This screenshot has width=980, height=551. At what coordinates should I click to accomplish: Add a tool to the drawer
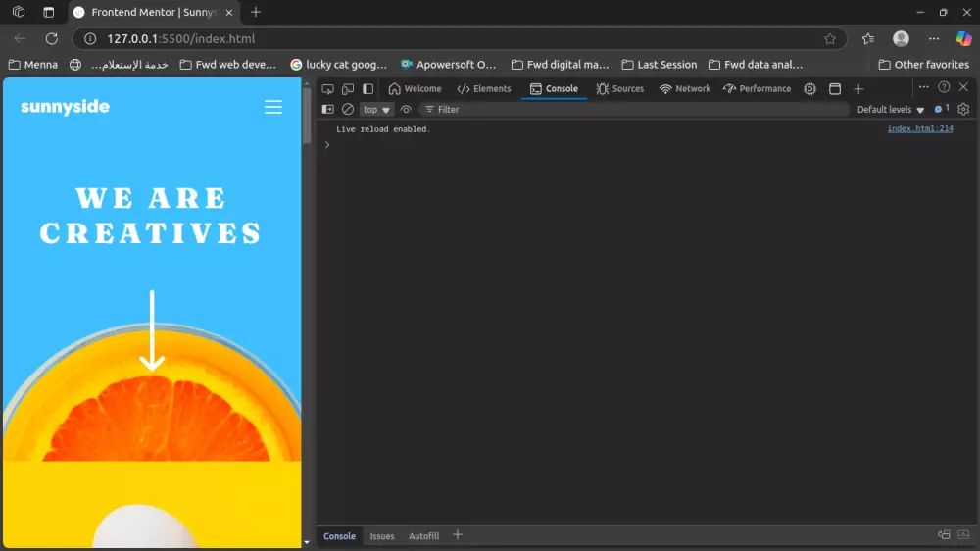(x=458, y=535)
